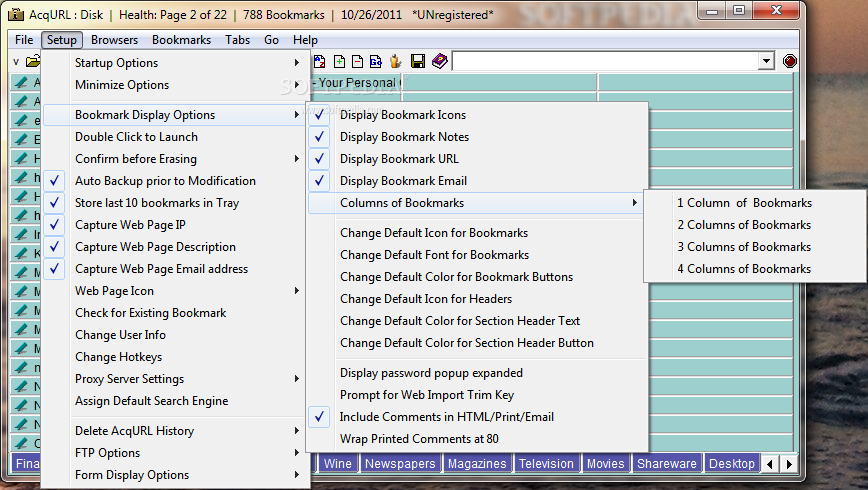Open the Tabs menu
The height and width of the screenshot is (490, 868).
pyautogui.click(x=237, y=40)
